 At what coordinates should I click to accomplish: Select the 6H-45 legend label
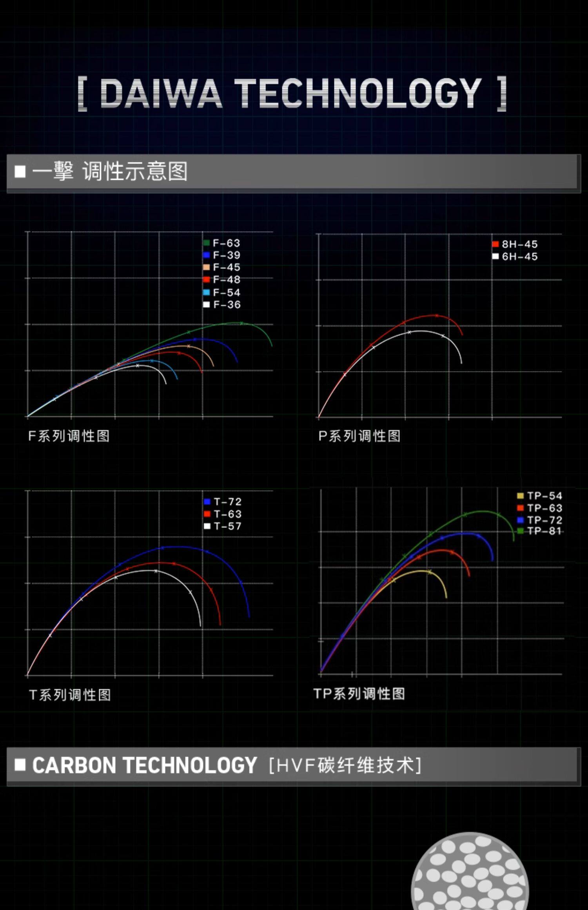[520, 256]
